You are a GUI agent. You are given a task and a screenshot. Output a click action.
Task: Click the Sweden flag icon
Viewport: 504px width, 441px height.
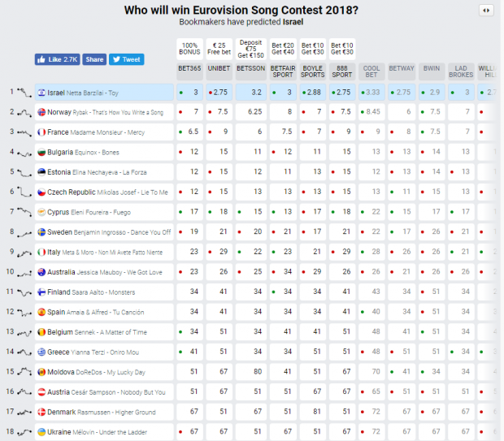pyautogui.click(x=41, y=232)
